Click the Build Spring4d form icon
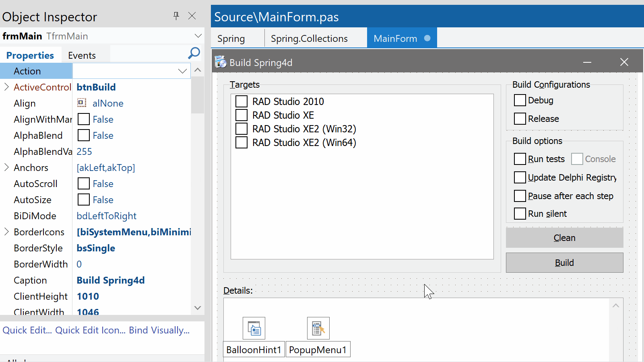The height and width of the screenshot is (362, 644). 220,62
